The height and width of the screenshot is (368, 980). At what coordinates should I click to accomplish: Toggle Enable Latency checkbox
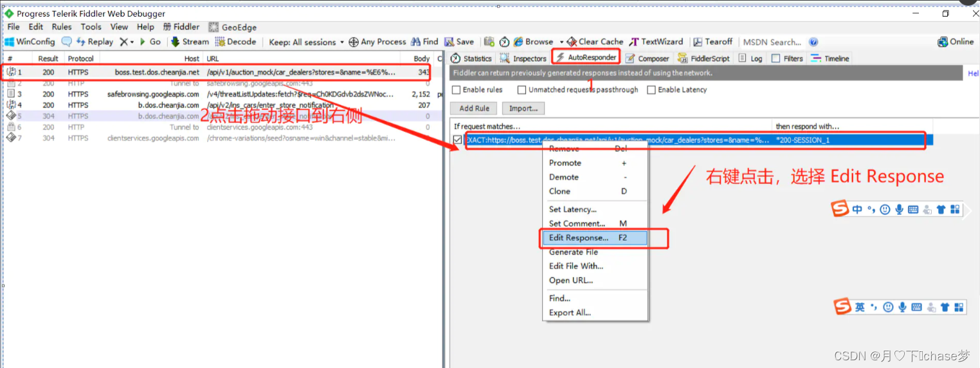click(x=651, y=90)
